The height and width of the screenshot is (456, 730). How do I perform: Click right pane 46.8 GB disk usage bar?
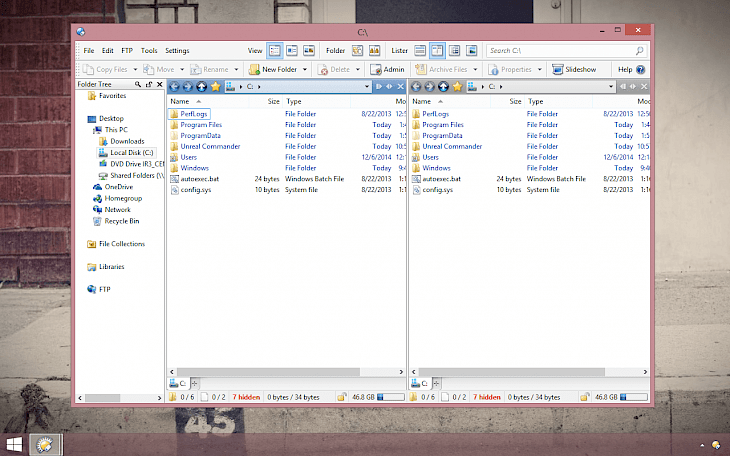click(x=634, y=397)
